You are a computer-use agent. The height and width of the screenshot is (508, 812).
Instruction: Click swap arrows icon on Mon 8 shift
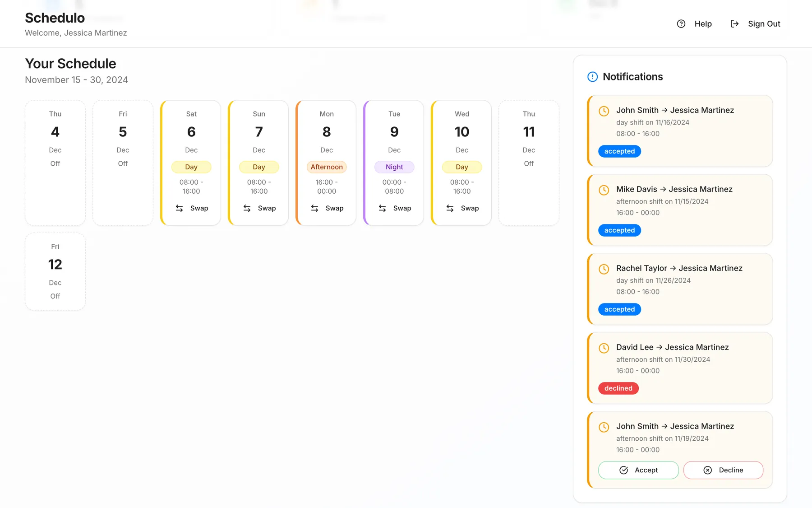(314, 208)
